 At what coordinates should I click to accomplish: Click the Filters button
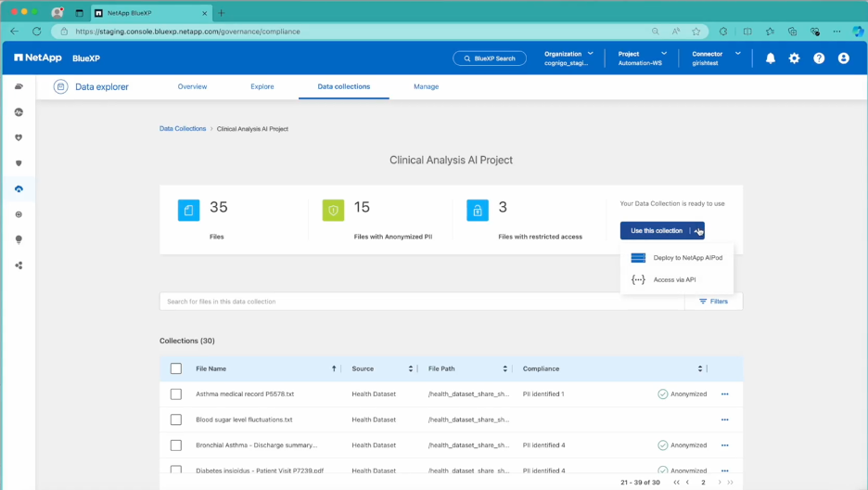pos(713,302)
